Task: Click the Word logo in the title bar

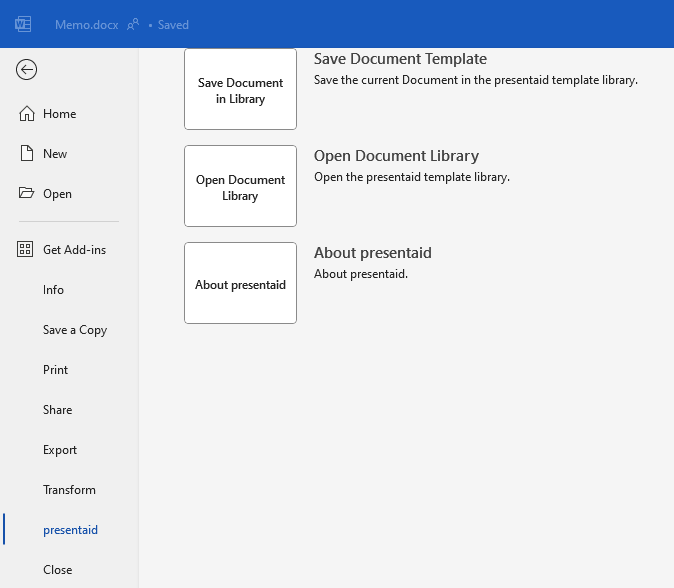Action: (23, 24)
